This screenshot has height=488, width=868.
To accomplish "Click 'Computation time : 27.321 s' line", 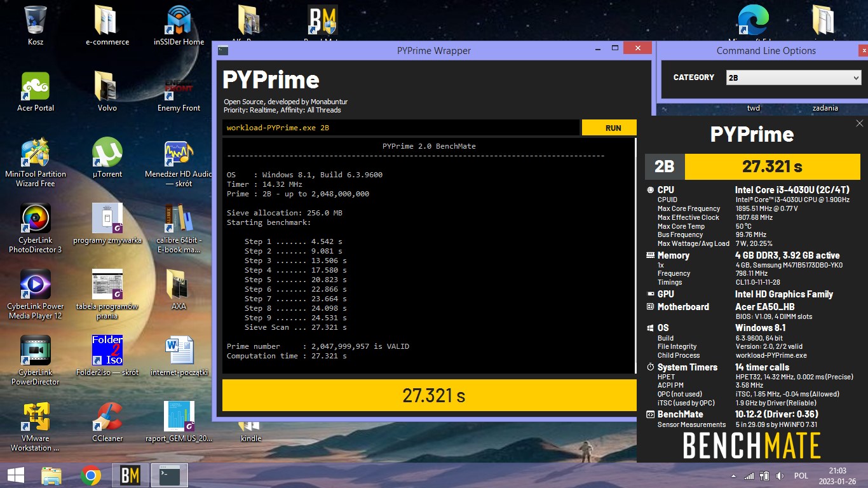I will [x=287, y=356].
